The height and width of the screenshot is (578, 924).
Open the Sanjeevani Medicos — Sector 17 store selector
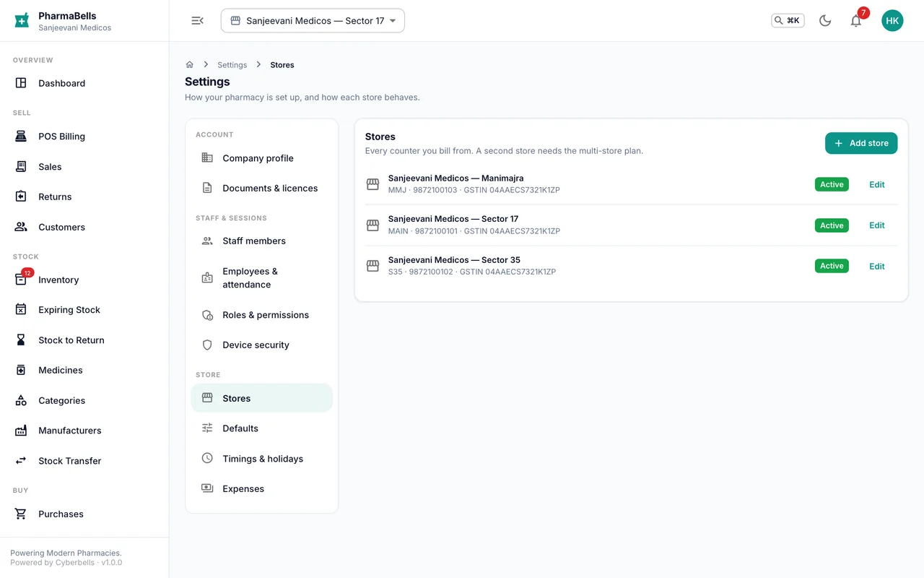313,21
